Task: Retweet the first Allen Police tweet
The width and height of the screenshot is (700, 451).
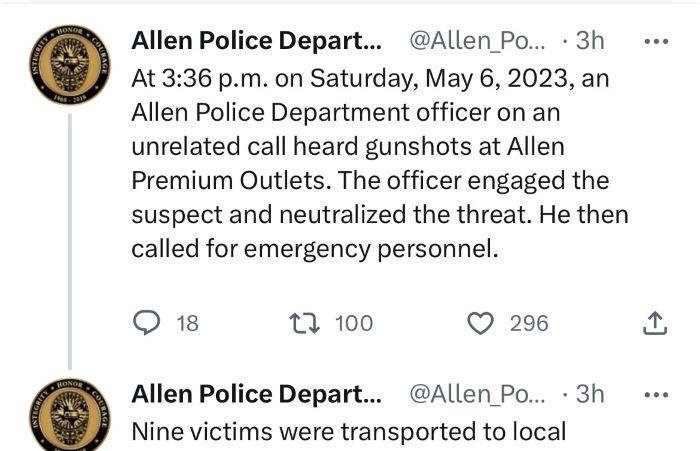Action: coord(304,323)
